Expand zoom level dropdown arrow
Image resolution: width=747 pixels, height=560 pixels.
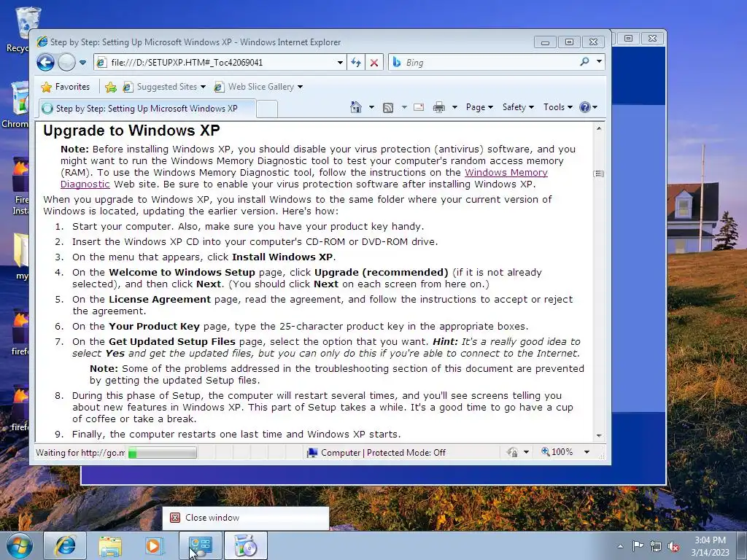(587, 452)
